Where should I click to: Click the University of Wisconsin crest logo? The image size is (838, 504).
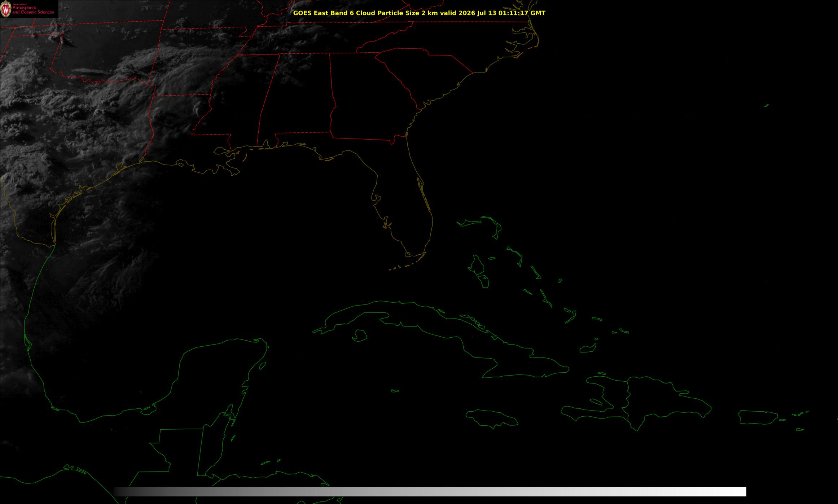point(6,9)
